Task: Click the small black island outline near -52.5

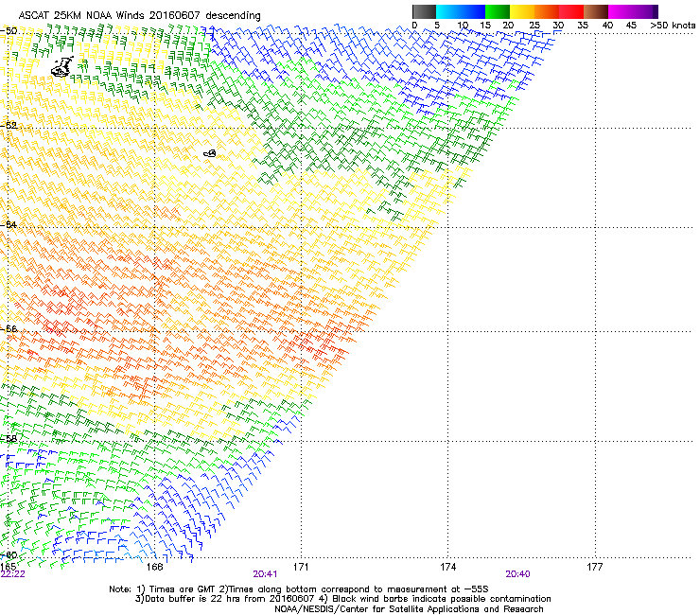Action: coord(210,153)
